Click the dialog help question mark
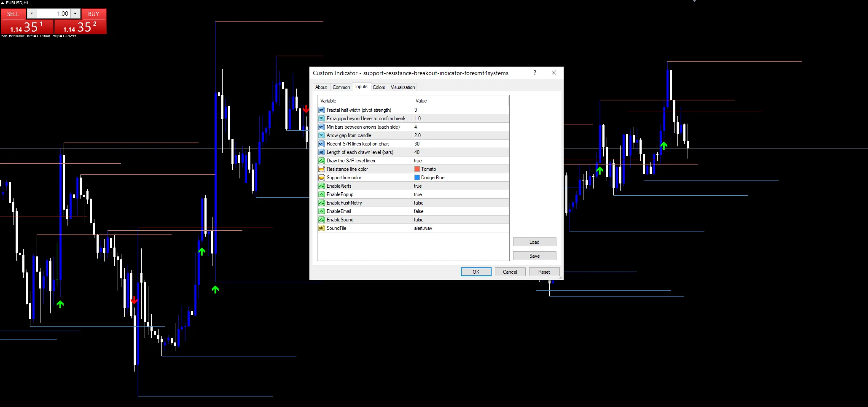The image size is (868, 407). tap(535, 73)
